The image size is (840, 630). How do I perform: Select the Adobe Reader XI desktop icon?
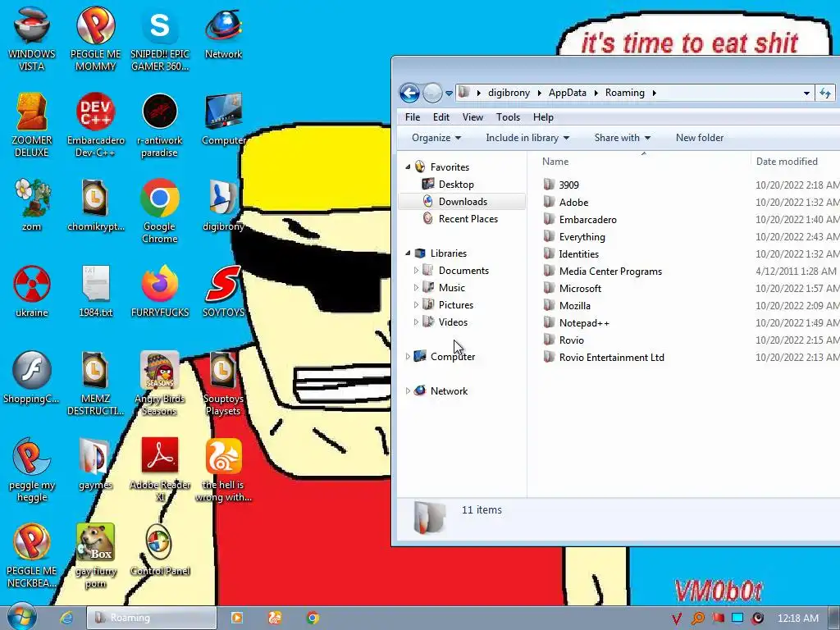click(160, 470)
